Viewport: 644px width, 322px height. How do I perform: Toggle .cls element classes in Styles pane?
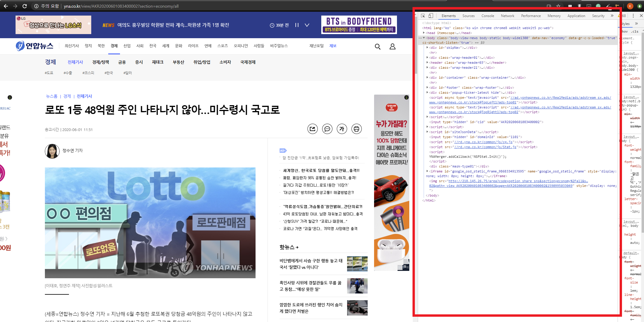[x=635, y=31]
